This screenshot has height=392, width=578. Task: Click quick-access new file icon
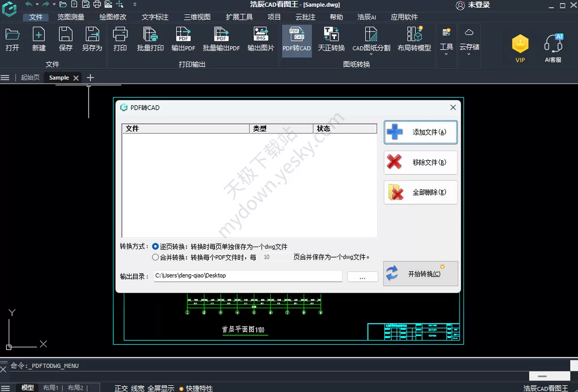pos(74,4)
